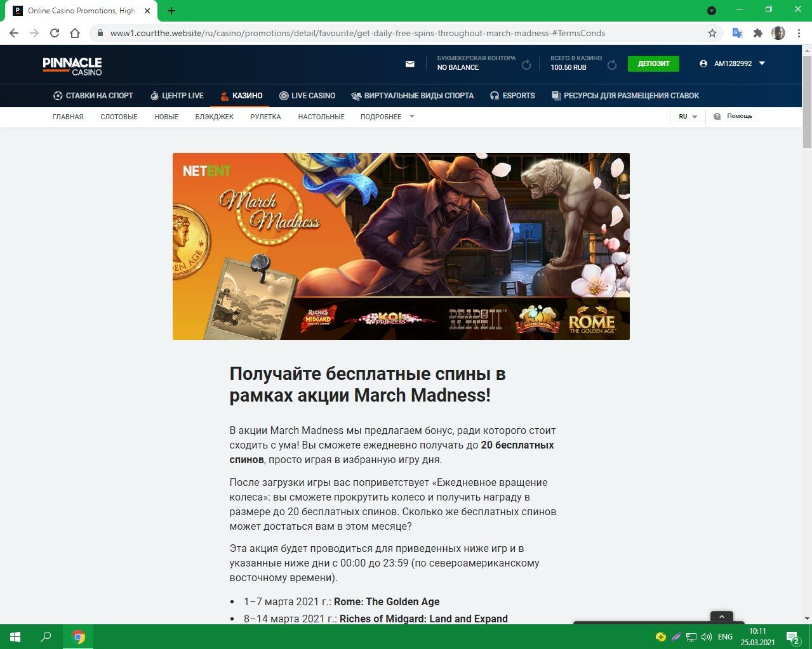Screen dimensions: 812x649
Task: Expand the collapsed chat widget chevron
Action: 722,617
